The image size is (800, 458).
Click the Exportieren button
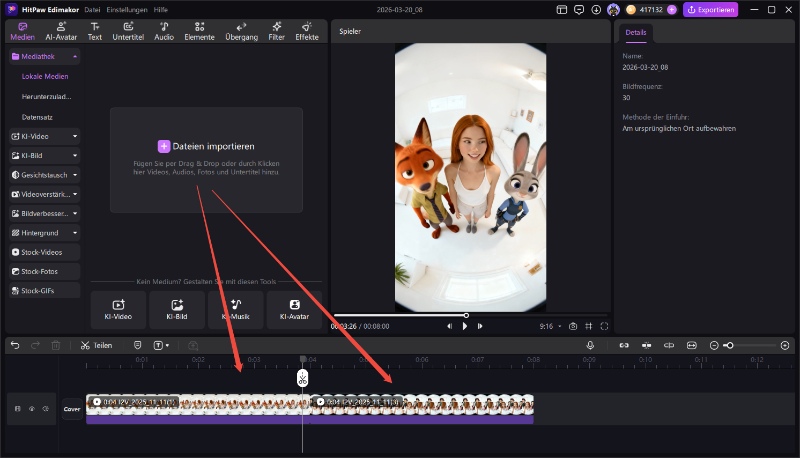(x=710, y=10)
